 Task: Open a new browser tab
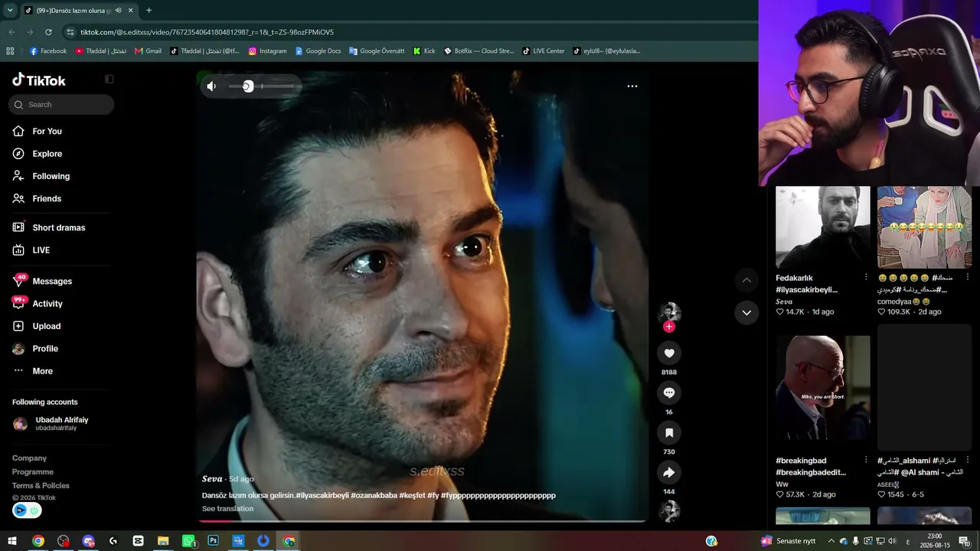(x=149, y=11)
